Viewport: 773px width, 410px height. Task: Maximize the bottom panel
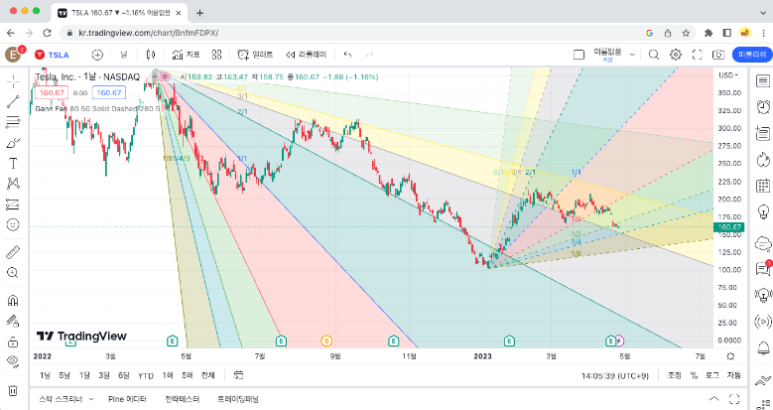[734, 399]
